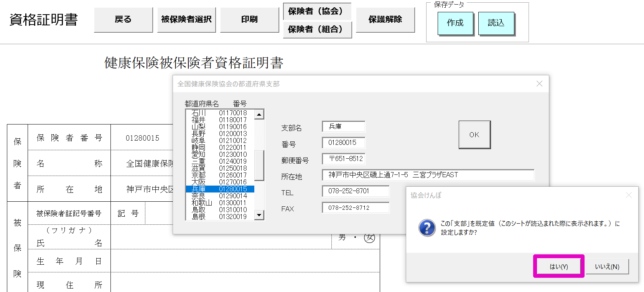Open 被保険者選択 insured person selection

[x=186, y=20]
